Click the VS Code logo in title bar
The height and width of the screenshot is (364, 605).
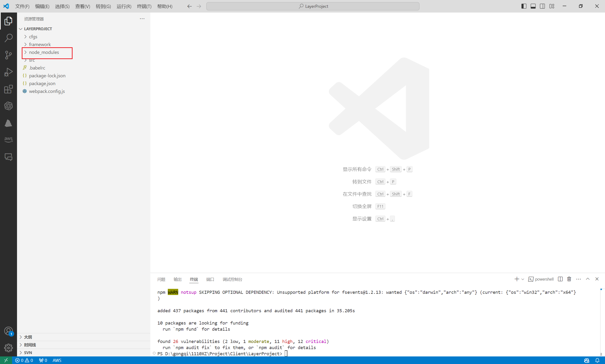point(6,6)
